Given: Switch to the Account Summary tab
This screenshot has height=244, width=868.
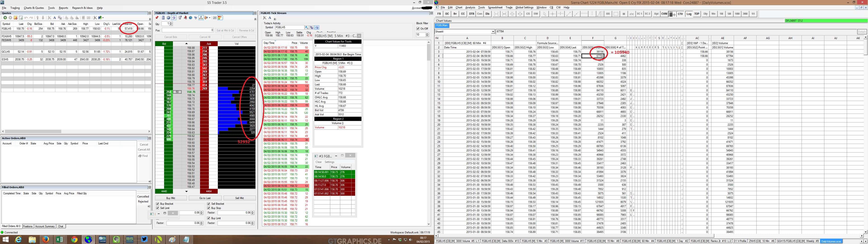Looking at the screenshot, I should click(45, 226).
